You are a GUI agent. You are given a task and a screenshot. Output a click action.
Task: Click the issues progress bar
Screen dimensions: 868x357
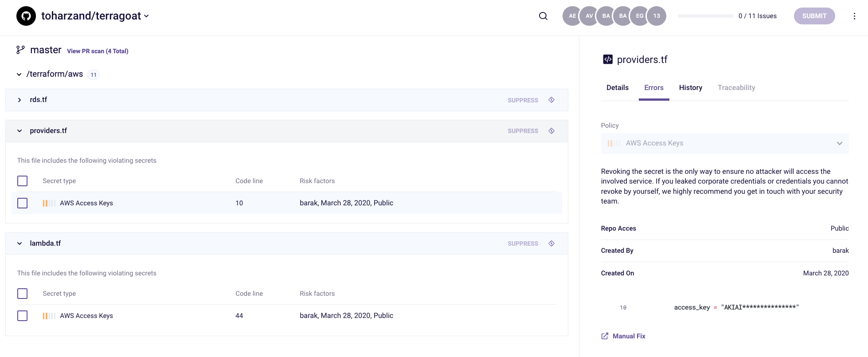(705, 16)
